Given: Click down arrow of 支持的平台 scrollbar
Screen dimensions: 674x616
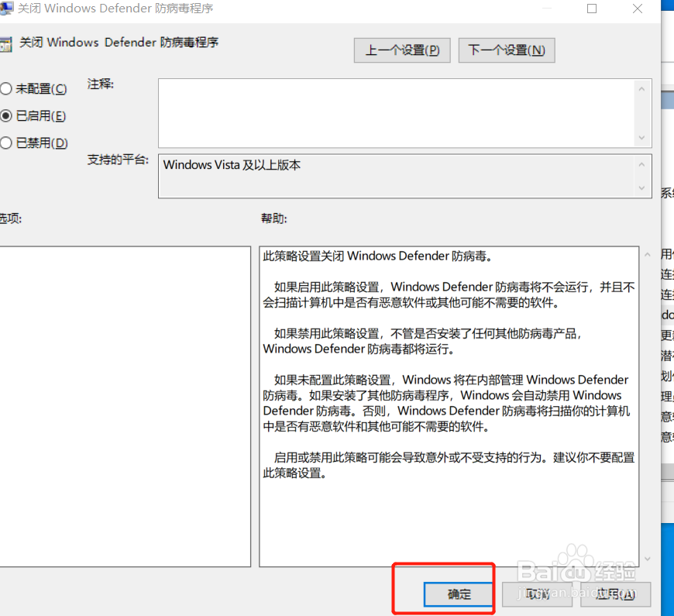Looking at the screenshot, I should point(641,188).
